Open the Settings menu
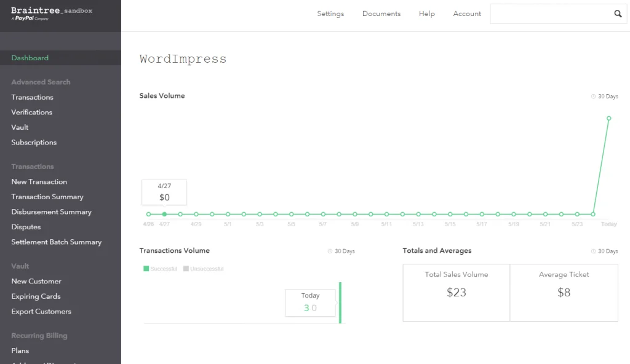 pyautogui.click(x=330, y=14)
